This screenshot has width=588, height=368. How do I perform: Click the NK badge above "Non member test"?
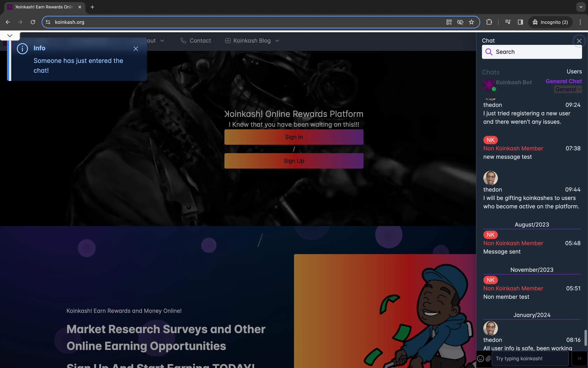click(x=491, y=280)
